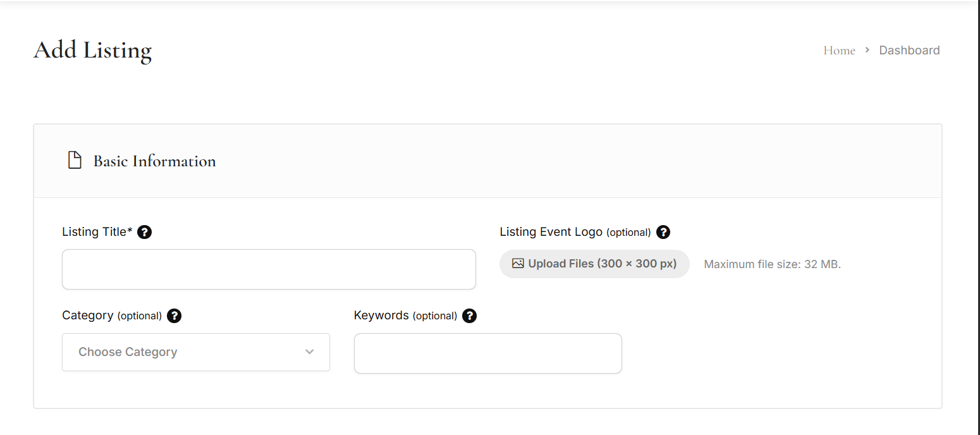The image size is (980, 435).
Task: Click the chevron arrow in Category selector
Action: click(309, 352)
